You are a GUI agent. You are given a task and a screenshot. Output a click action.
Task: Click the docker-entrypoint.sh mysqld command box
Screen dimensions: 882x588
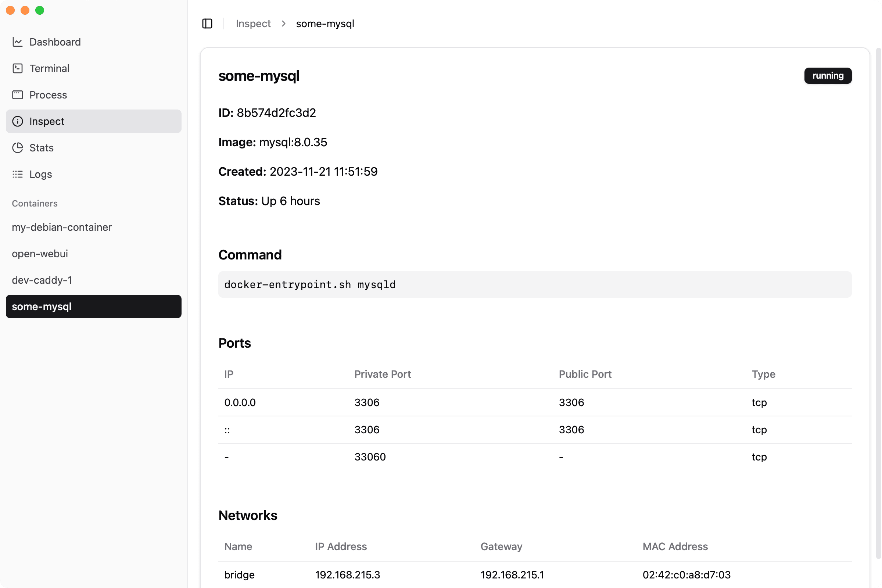point(535,284)
